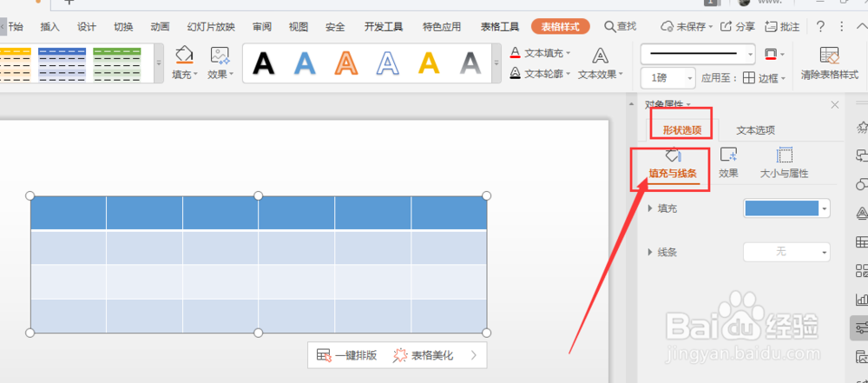868x383 pixels.
Task: Click the Table Beautify (表格美化) icon
Action: (399, 355)
